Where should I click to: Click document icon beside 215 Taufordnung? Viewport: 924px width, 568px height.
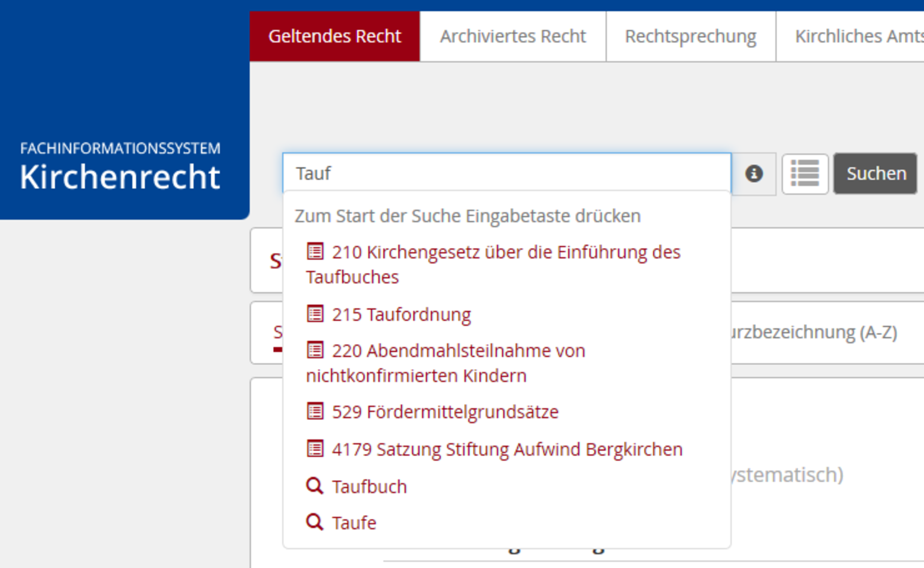(x=315, y=314)
